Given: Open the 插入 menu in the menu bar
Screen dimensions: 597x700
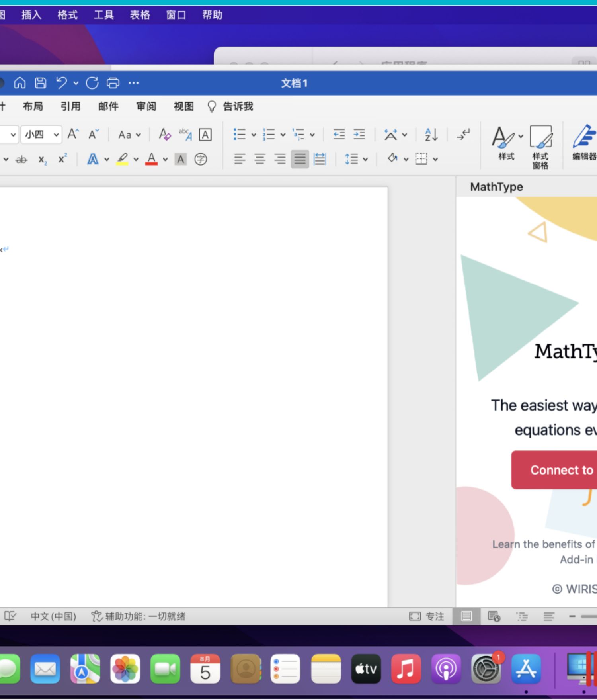Looking at the screenshot, I should [x=31, y=15].
